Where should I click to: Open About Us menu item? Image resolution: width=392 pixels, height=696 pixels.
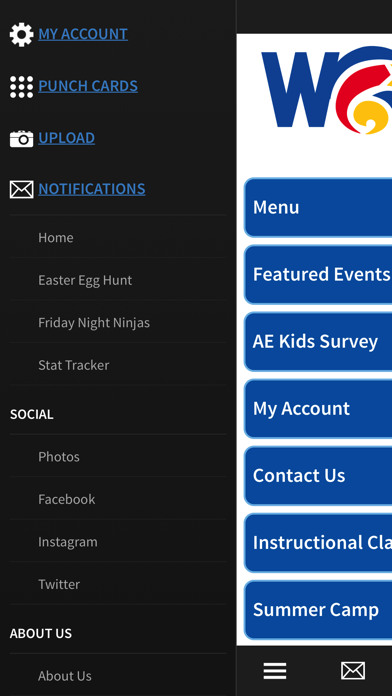tap(118, 675)
